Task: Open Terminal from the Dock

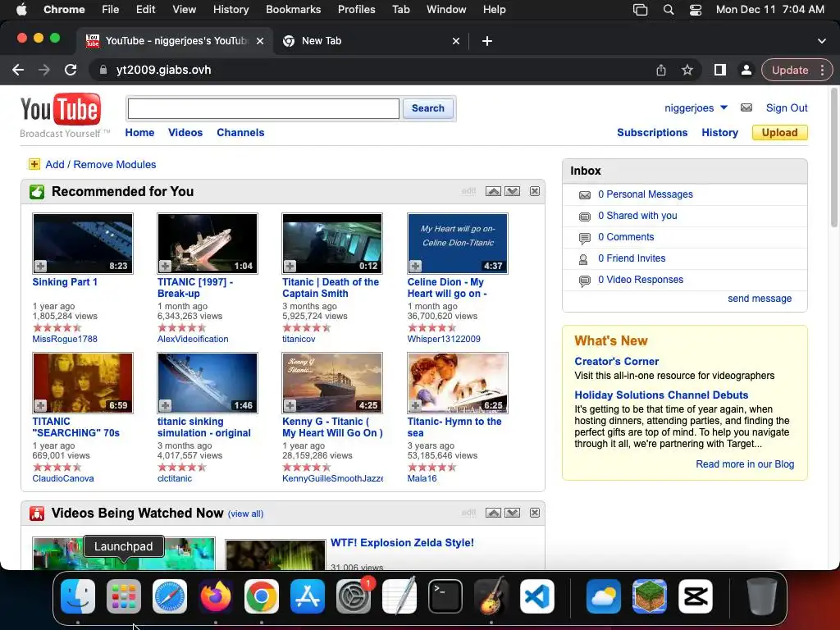Action: click(445, 596)
